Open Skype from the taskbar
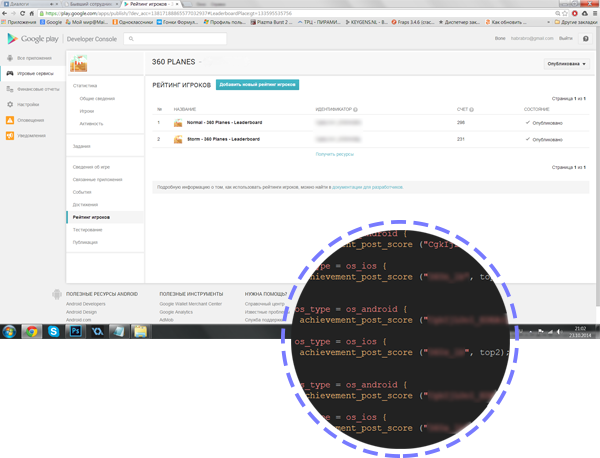 [x=54, y=331]
